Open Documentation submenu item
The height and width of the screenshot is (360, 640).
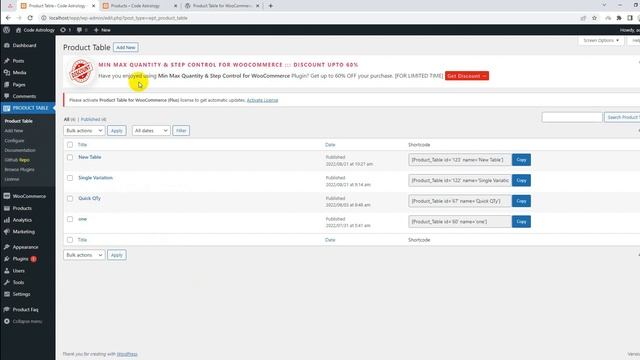pos(20,150)
